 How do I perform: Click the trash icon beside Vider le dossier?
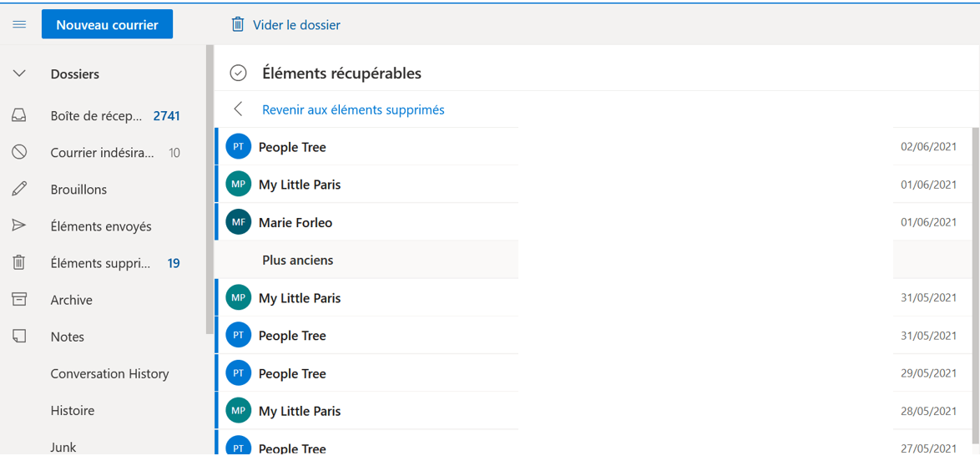tap(238, 24)
